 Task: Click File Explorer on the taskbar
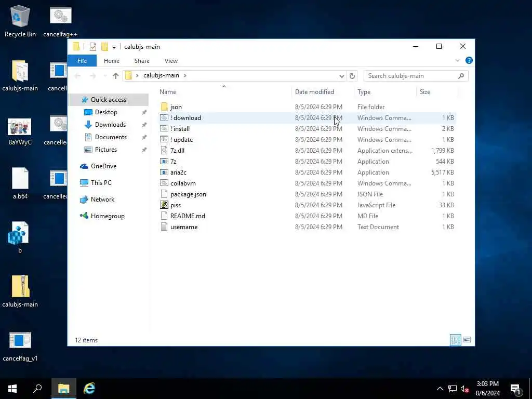pyautogui.click(x=64, y=389)
